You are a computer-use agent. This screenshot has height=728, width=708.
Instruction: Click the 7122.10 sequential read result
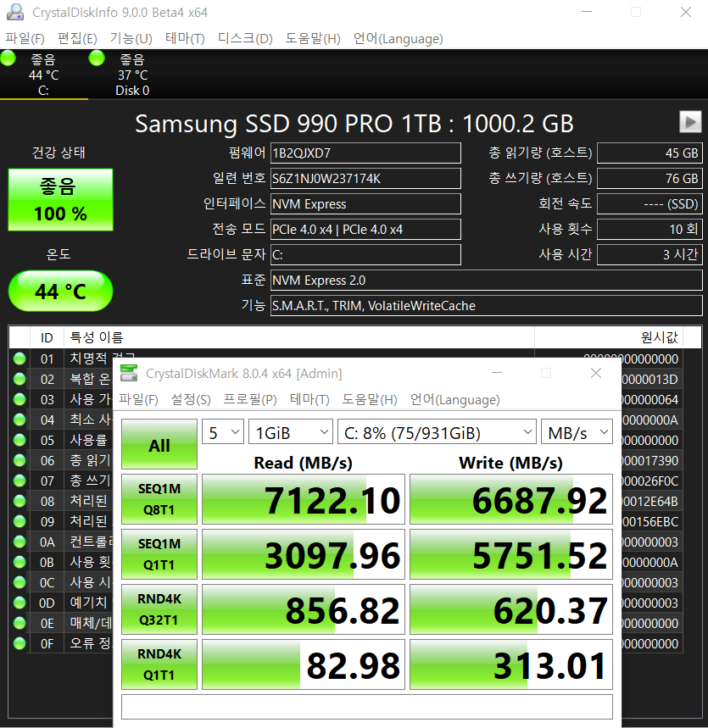(x=304, y=499)
